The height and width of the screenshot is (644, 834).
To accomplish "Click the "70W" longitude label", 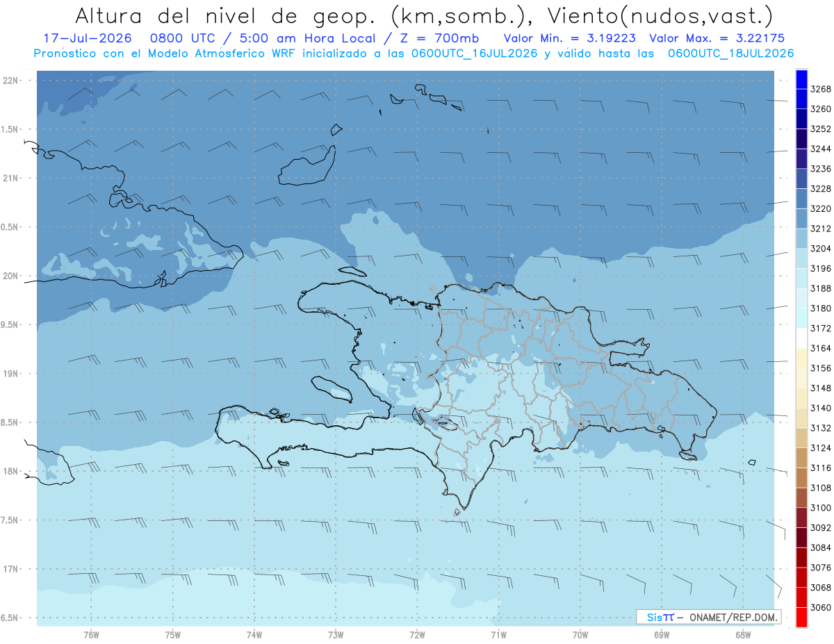I will (x=580, y=634).
